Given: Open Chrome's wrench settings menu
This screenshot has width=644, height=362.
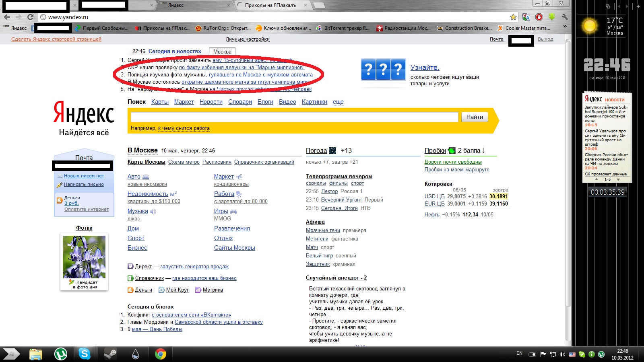Looking at the screenshot, I should (565, 17).
